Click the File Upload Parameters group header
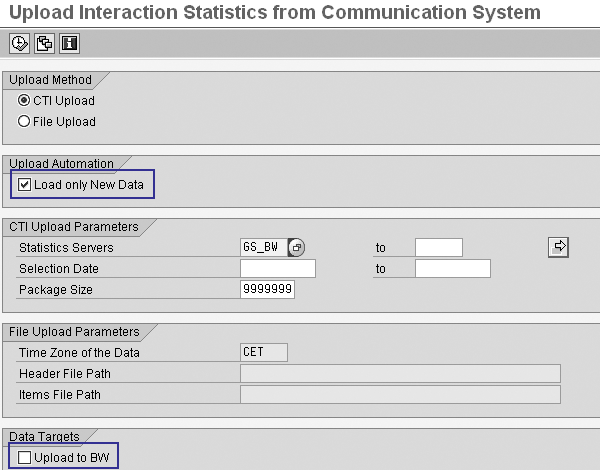Screen dimensions: 600x470 [73, 331]
